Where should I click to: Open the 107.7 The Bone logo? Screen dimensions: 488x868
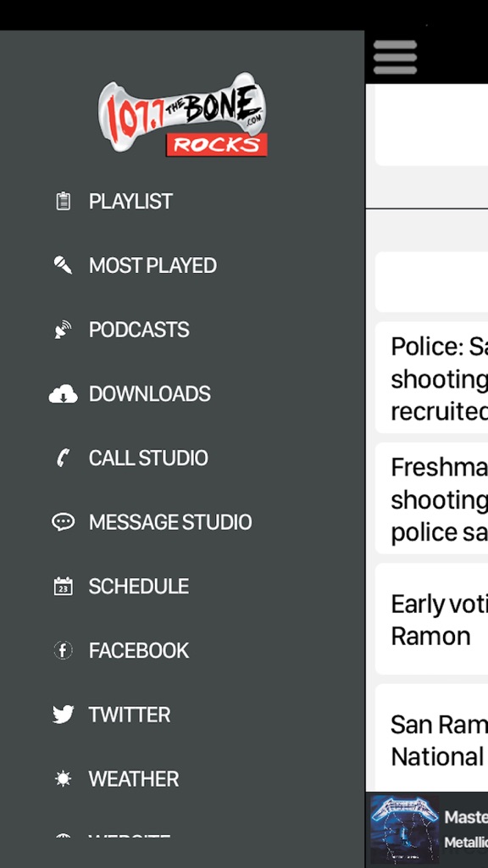pos(182,115)
